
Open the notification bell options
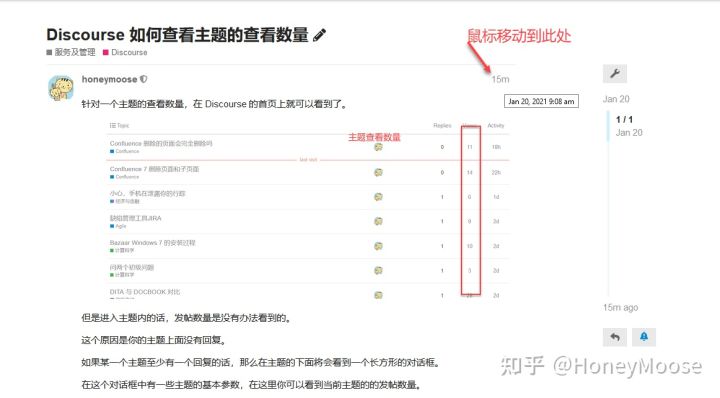(644, 337)
